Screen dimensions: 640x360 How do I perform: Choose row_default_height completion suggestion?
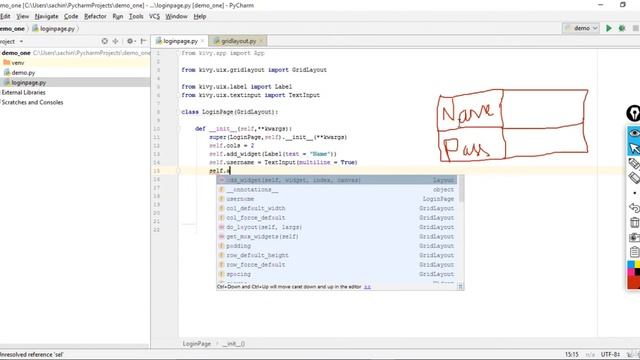click(x=337, y=255)
